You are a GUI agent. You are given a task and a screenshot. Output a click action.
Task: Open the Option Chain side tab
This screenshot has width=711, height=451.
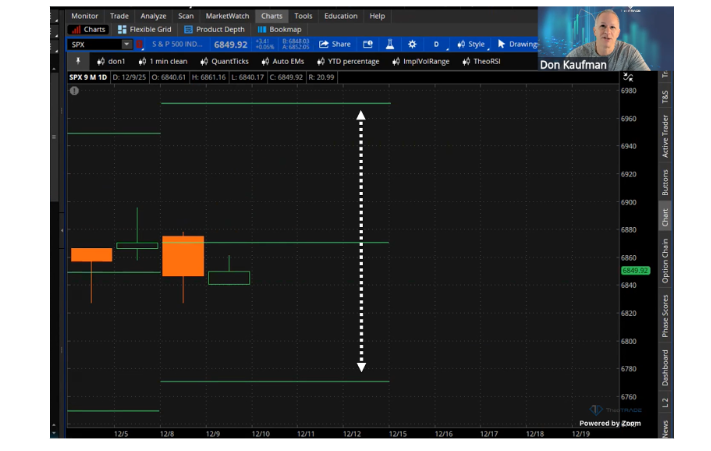pos(665,261)
